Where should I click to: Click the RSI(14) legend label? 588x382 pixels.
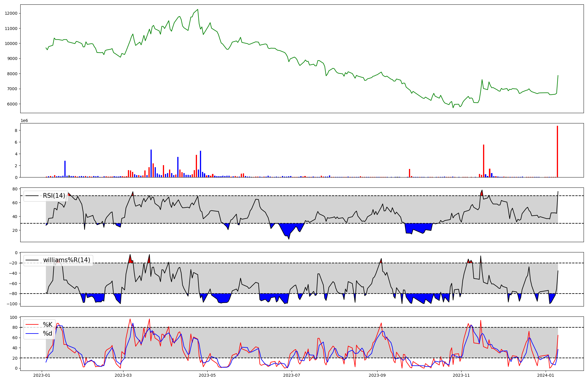pos(54,196)
